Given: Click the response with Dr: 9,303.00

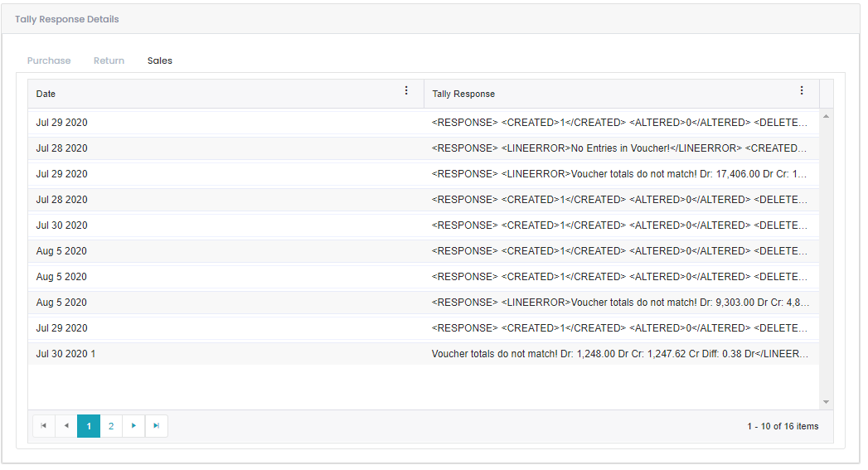Looking at the screenshot, I should tap(620, 303).
